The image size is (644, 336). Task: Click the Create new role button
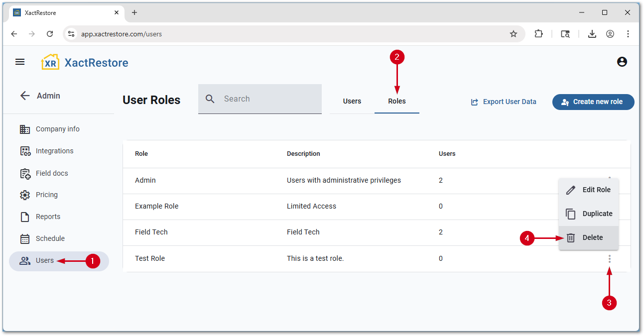[x=593, y=102]
